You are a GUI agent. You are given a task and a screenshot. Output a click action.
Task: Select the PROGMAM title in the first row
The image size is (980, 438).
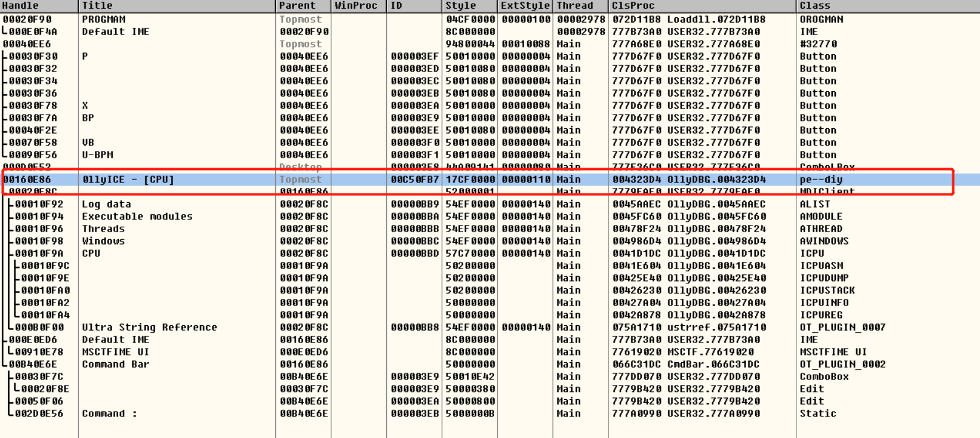point(103,19)
